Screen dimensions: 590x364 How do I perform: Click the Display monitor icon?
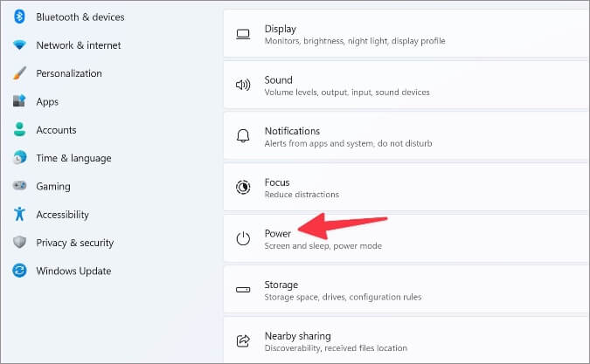[243, 34]
